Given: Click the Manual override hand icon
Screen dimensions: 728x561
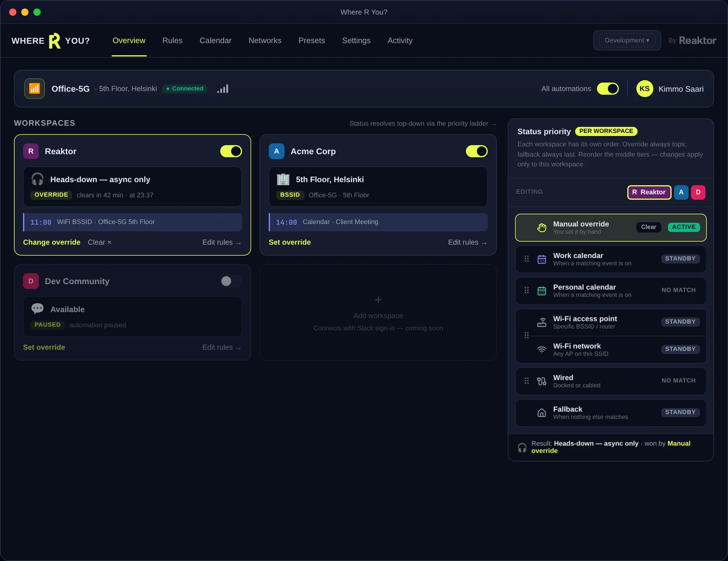Looking at the screenshot, I should pos(541,228).
